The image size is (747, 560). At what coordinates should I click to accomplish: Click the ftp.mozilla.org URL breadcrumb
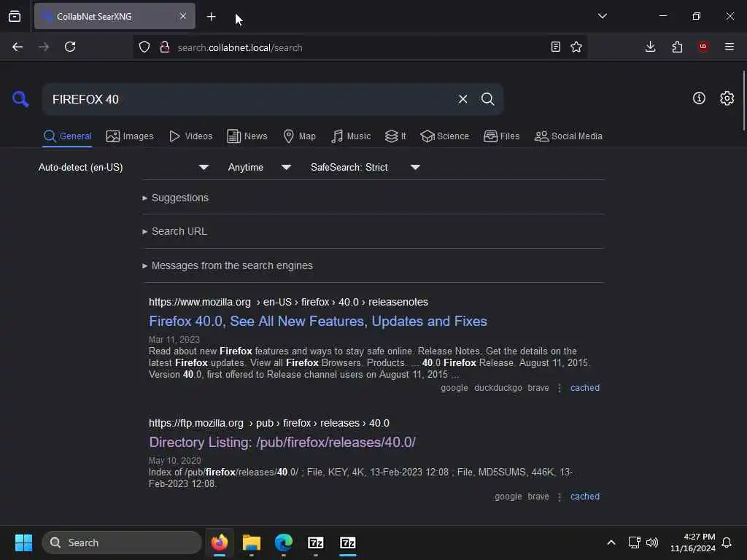click(268, 423)
